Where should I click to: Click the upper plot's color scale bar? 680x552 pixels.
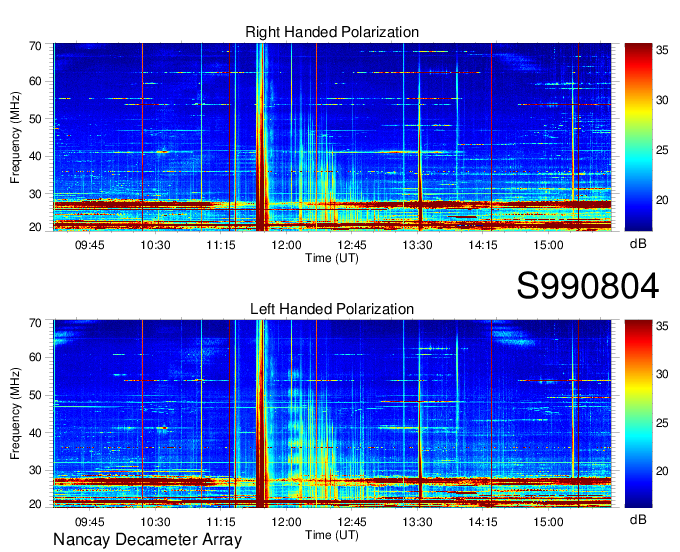[638, 137]
